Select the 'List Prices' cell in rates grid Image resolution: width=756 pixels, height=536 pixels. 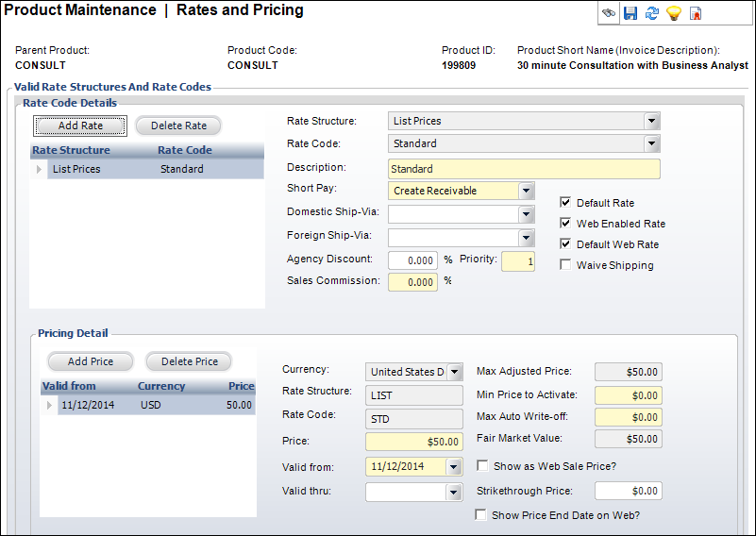[x=76, y=169]
